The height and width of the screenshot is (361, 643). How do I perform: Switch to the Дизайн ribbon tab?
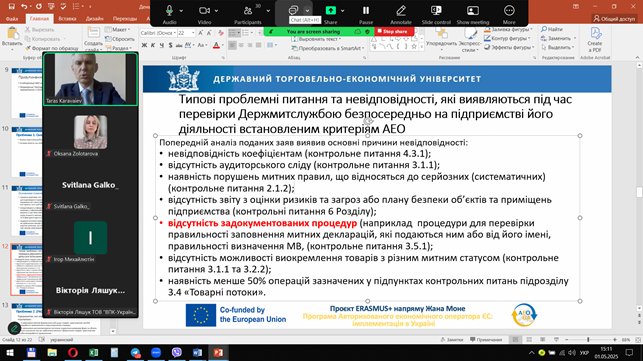click(x=94, y=18)
